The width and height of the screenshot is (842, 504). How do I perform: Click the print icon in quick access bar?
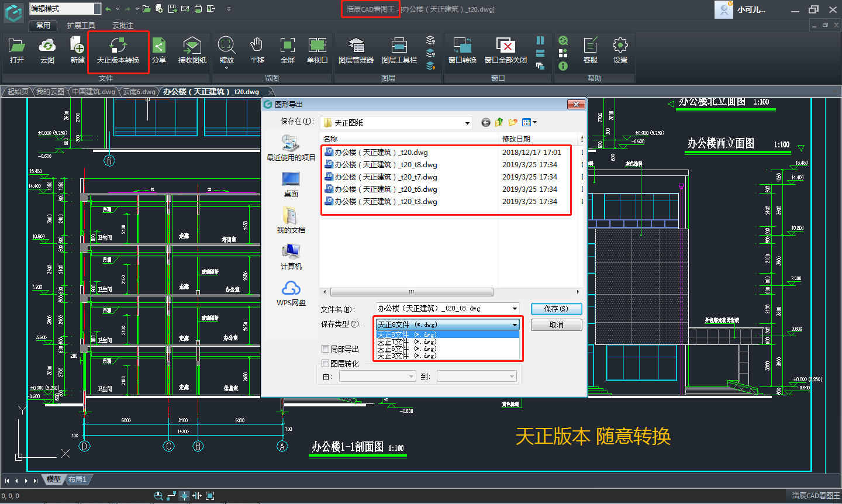click(x=198, y=9)
